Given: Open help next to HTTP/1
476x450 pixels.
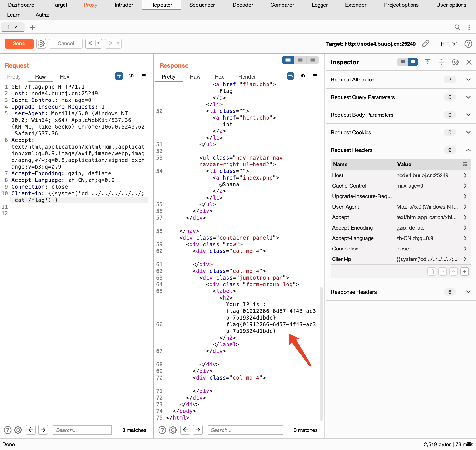Looking at the screenshot, I should coord(468,44).
